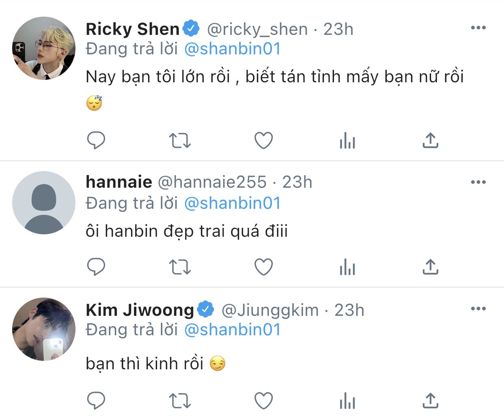504x420 pixels.
Task: Retweet Ricky Shen's reply
Action: pyautogui.click(x=180, y=141)
